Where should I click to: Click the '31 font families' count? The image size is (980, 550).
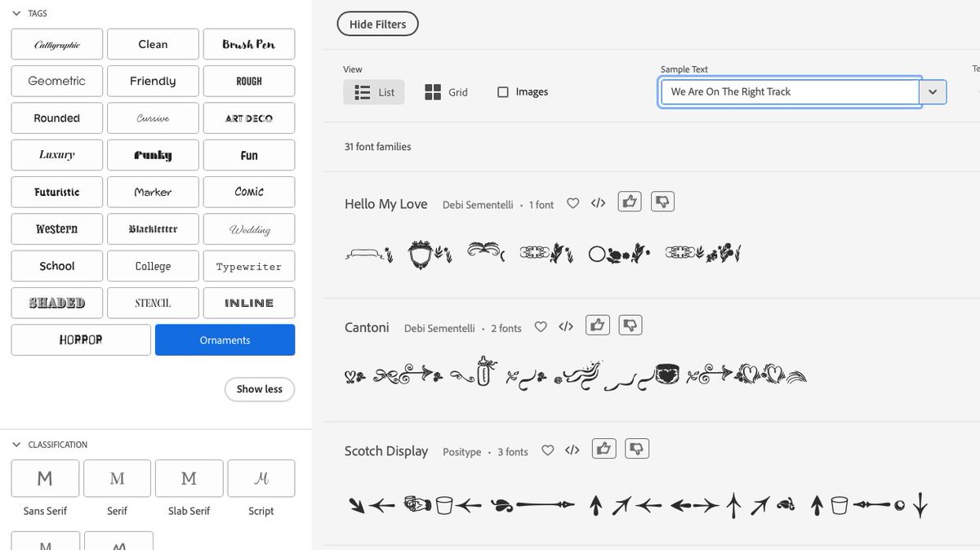click(x=378, y=147)
